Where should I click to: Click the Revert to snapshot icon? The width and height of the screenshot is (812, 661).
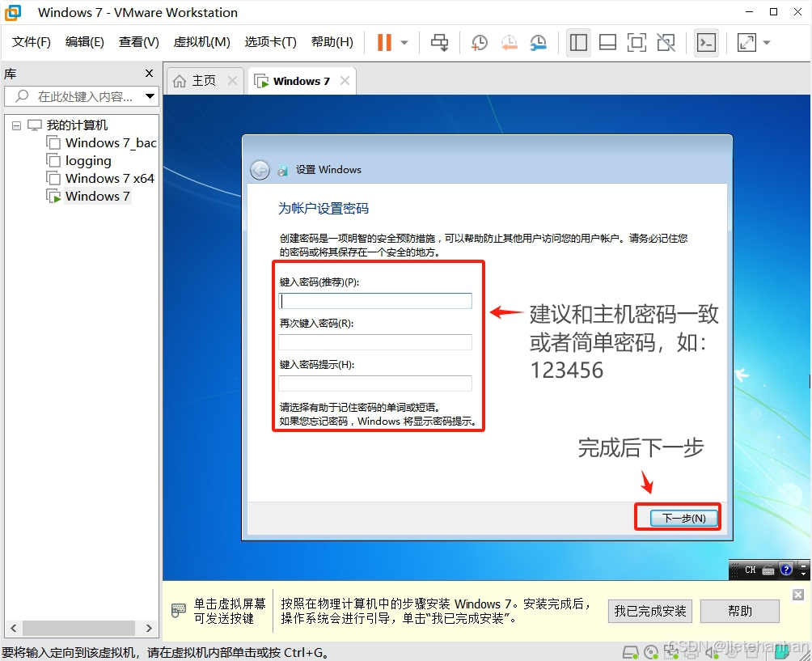509,43
